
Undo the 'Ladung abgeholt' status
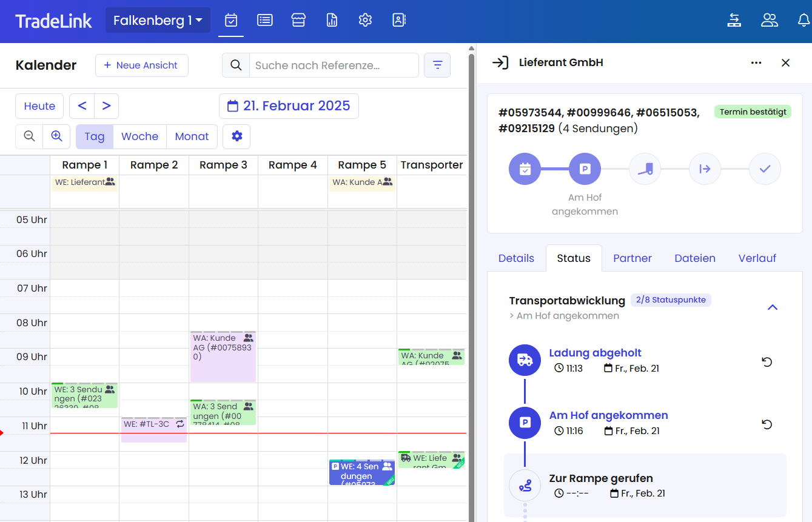767,362
